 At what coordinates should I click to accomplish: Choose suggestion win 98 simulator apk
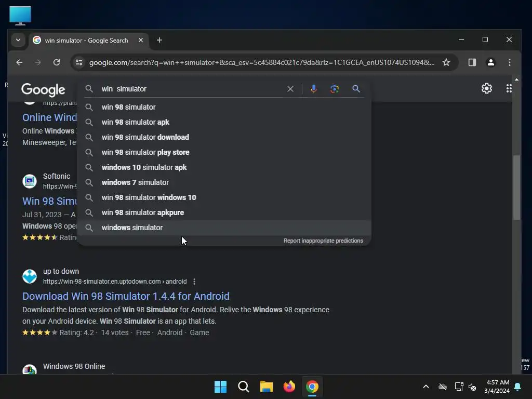(224, 122)
